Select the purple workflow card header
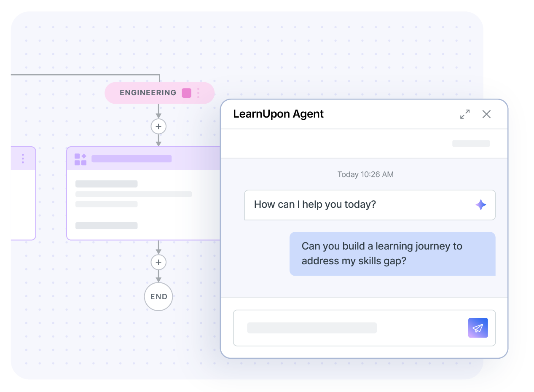Screen dimensions: 534x392 click(x=143, y=158)
